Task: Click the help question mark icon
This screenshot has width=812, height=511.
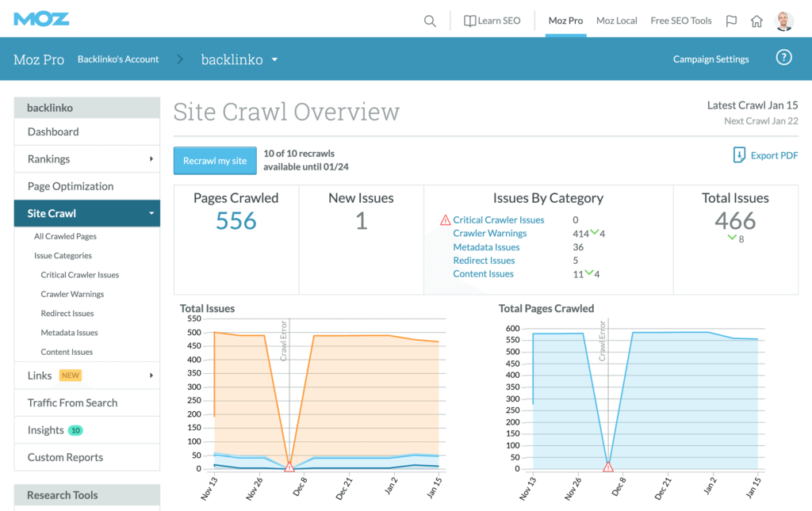Action: tap(784, 57)
